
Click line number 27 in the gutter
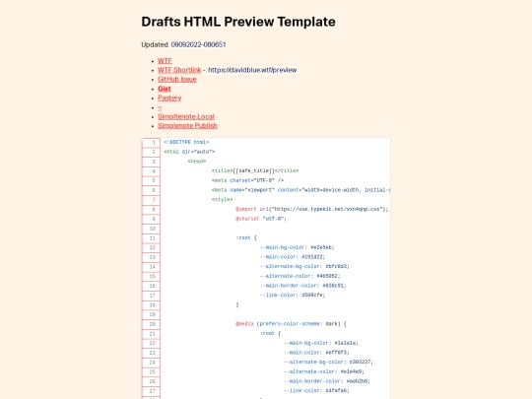[151, 391]
